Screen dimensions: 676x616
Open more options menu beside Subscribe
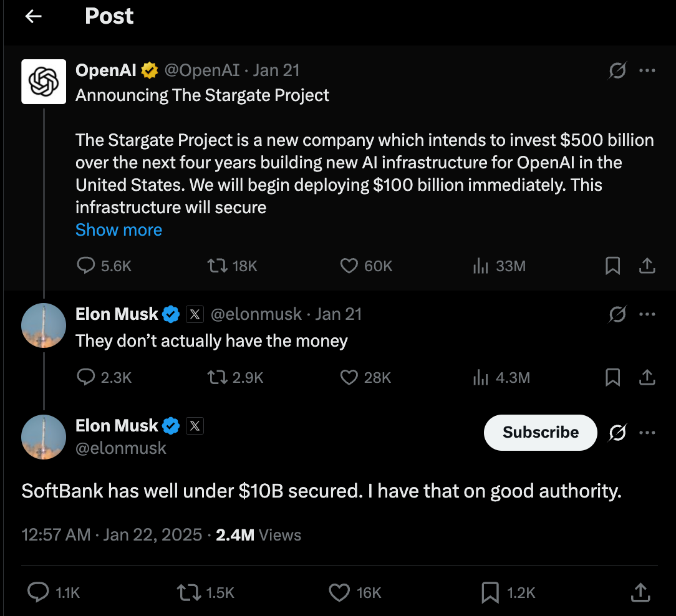point(647,432)
